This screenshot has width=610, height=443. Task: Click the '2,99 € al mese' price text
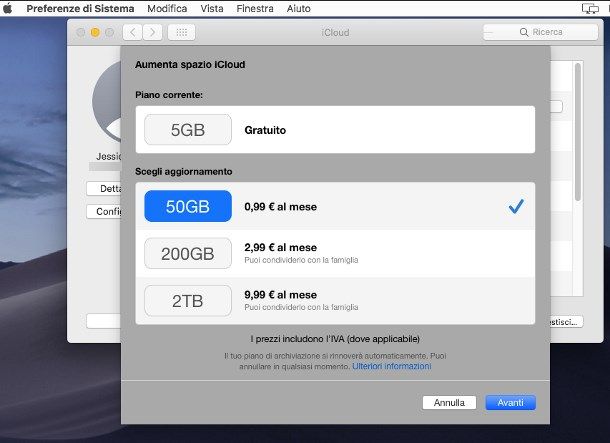coord(280,247)
